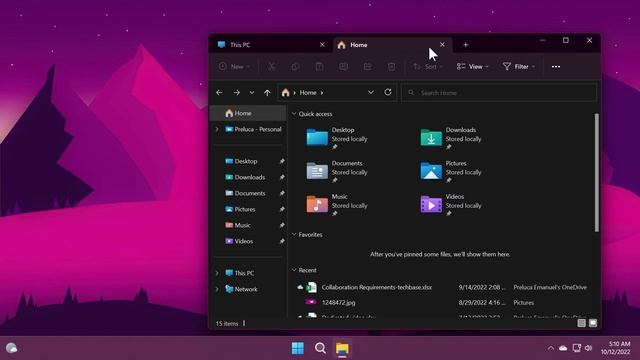Open the See more three-dots menu

coord(556,67)
